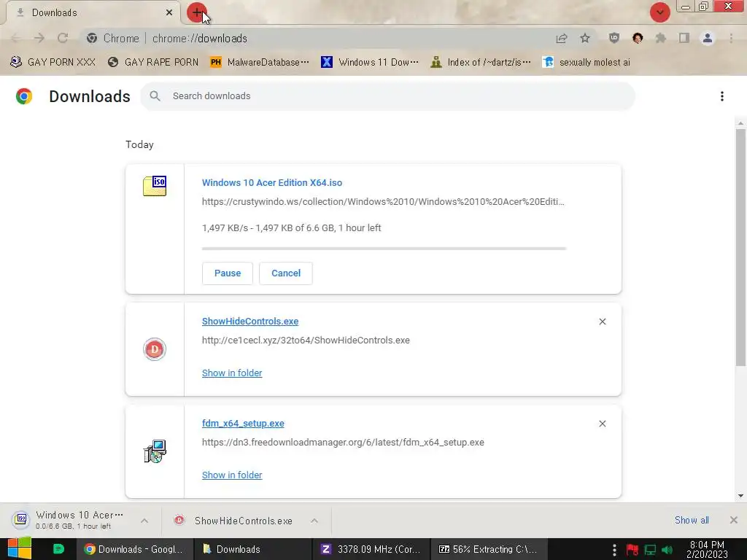Show hidden tray icons via three dots

(614, 550)
